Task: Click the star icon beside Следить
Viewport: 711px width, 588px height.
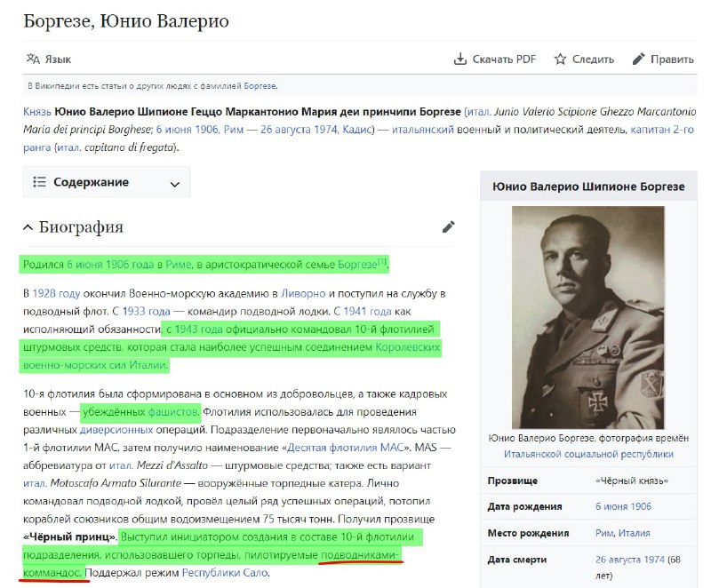Action: point(560,59)
